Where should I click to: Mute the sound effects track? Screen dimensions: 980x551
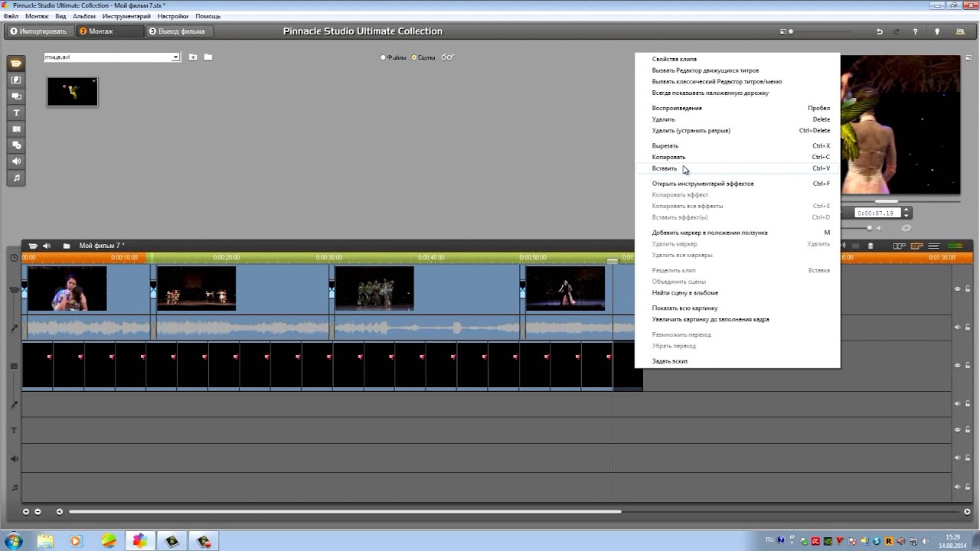(x=957, y=458)
